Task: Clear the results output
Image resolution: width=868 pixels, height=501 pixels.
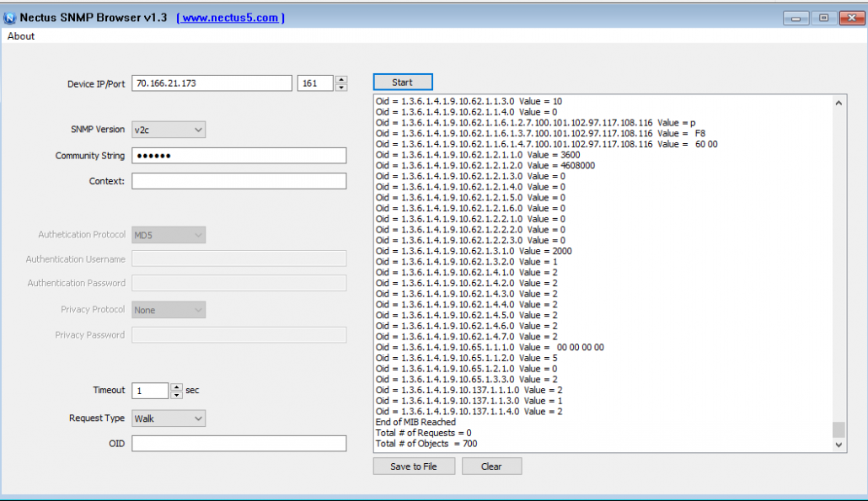Action: [491, 466]
